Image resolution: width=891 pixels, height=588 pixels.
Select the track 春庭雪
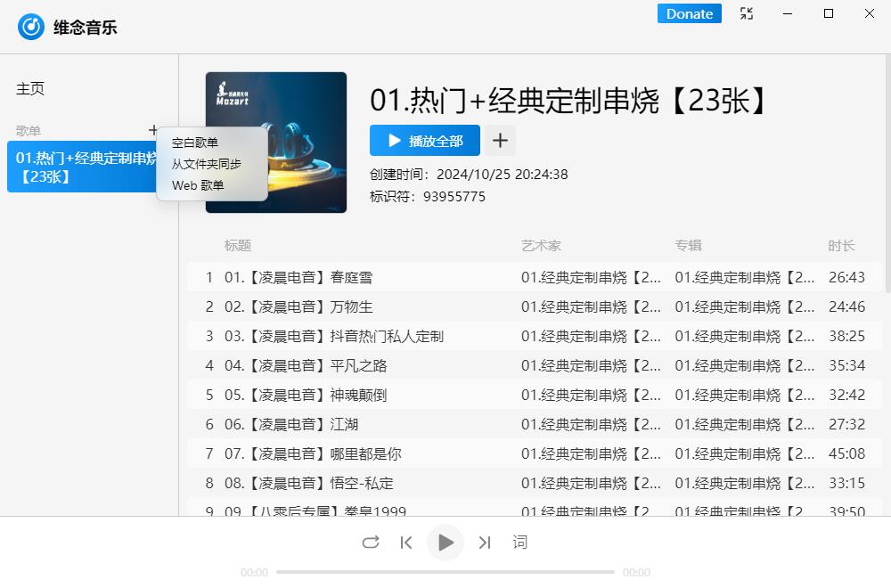coord(351,277)
